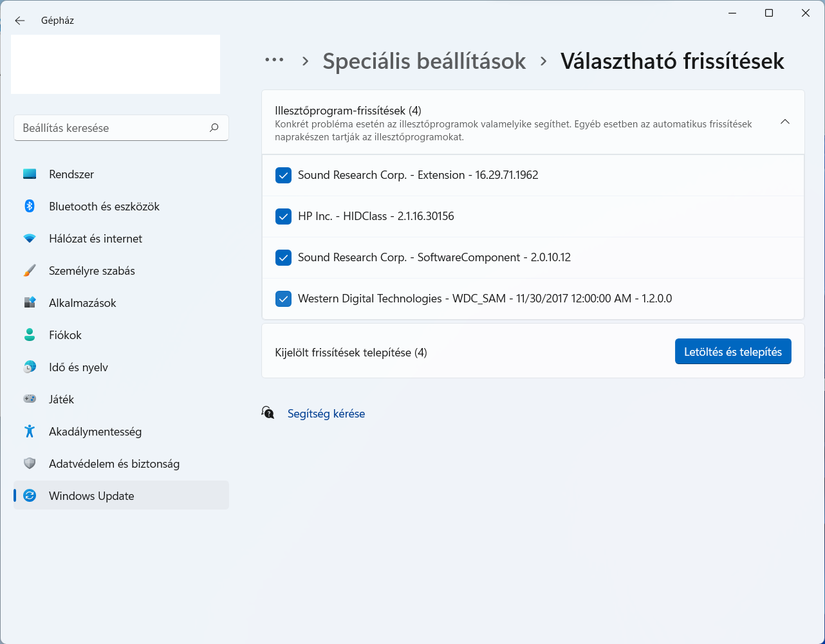Open the breadcrumb ellipsis menu
This screenshot has width=825, height=644.
coord(274,60)
